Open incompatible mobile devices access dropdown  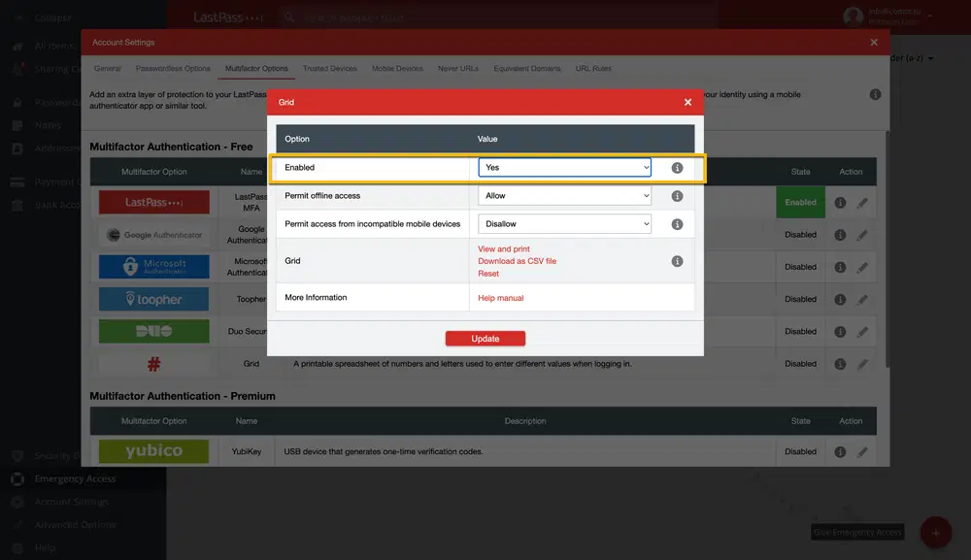point(564,224)
